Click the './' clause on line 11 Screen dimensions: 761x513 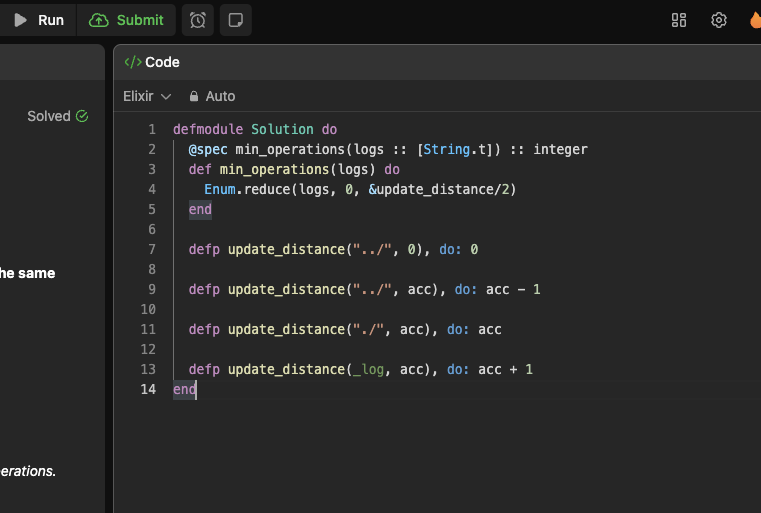click(345, 329)
